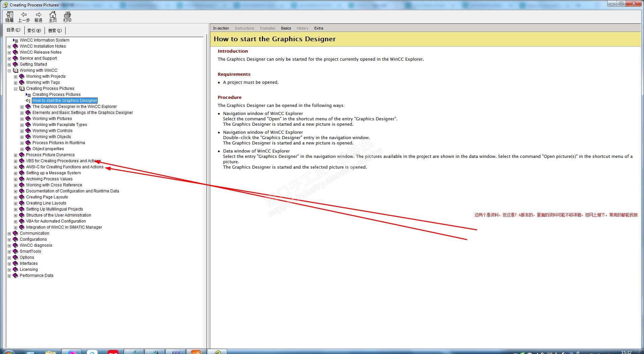Go back with the 上一步 arrow

pos(24,17)
